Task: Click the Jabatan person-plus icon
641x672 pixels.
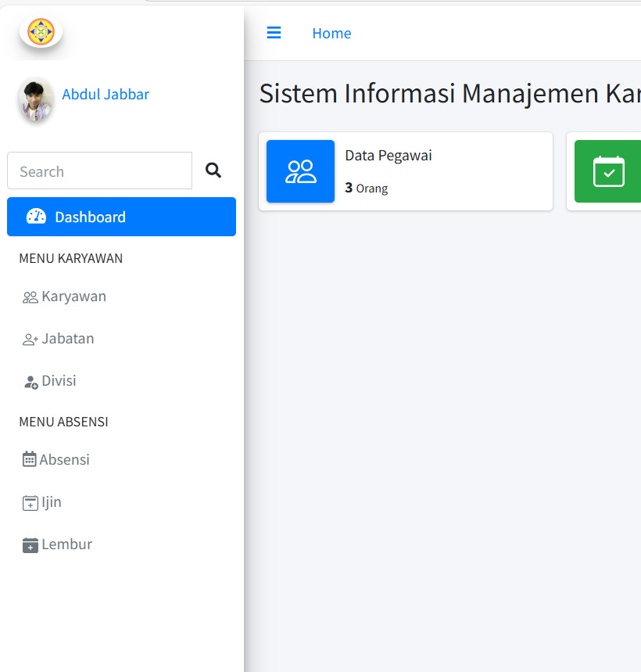Action: (x=30, y=340)
